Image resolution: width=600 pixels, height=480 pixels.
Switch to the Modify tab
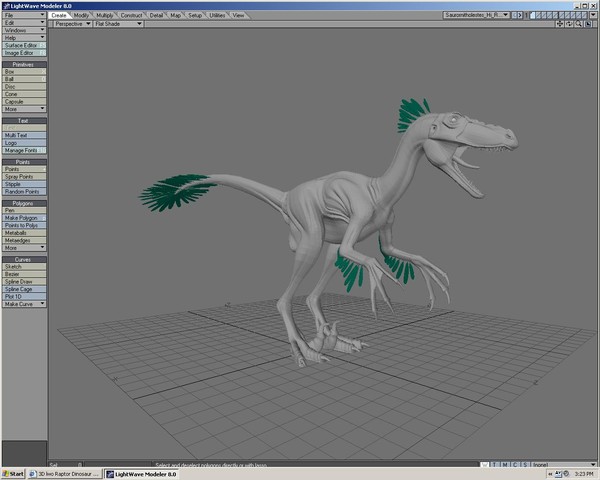coord(81,15)
